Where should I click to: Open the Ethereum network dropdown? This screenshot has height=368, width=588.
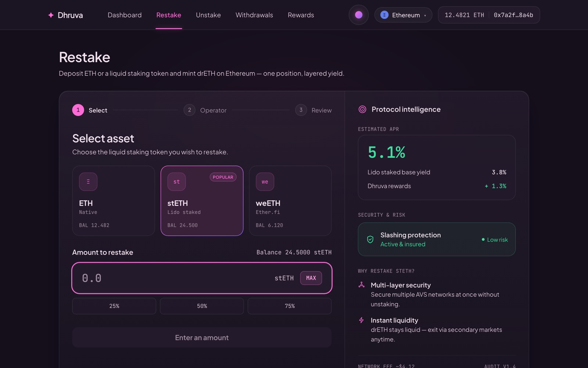click(x=403, y=15)
